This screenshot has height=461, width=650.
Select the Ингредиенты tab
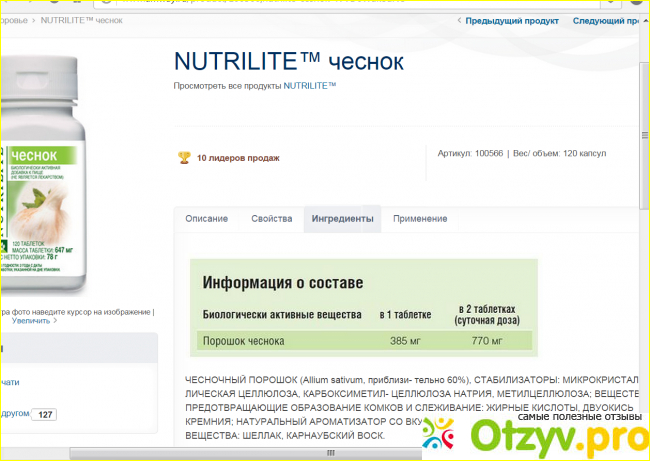342,219
